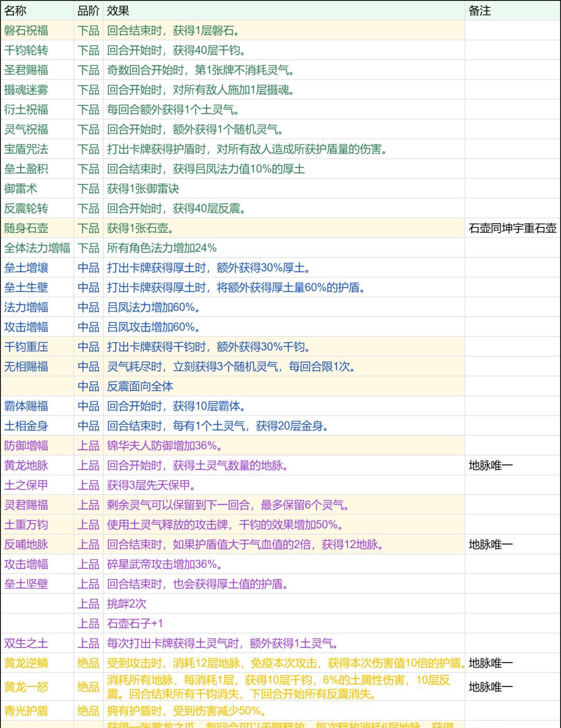
Task: Click 绝品 grade in 青光护盾 row
Action: 88,710
